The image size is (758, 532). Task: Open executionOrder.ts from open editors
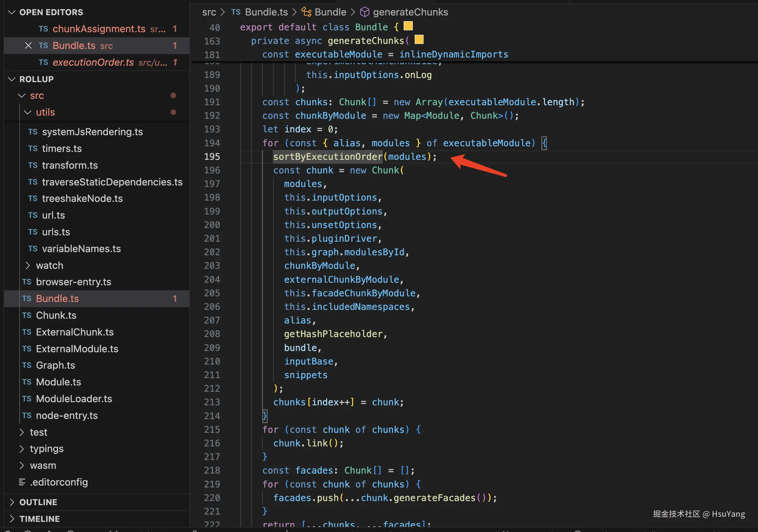pos(93,62)
